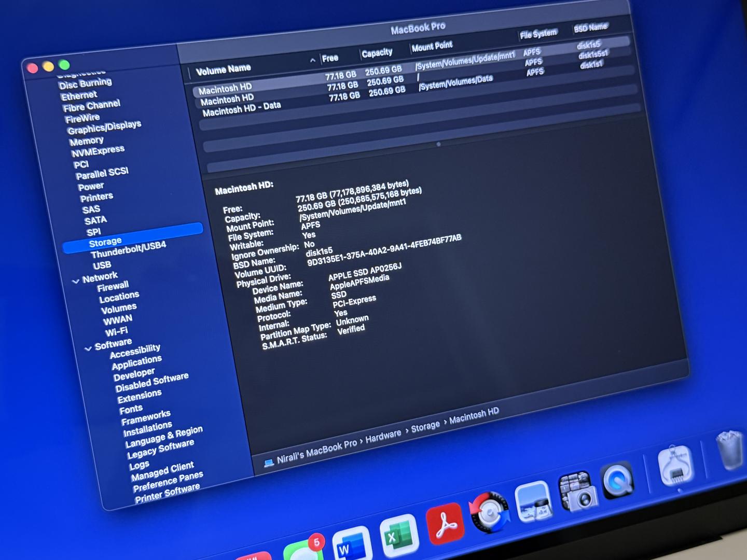Click the Volume Name column header
This screenshot has height=560, width=747.
click(x=224, y=69)
